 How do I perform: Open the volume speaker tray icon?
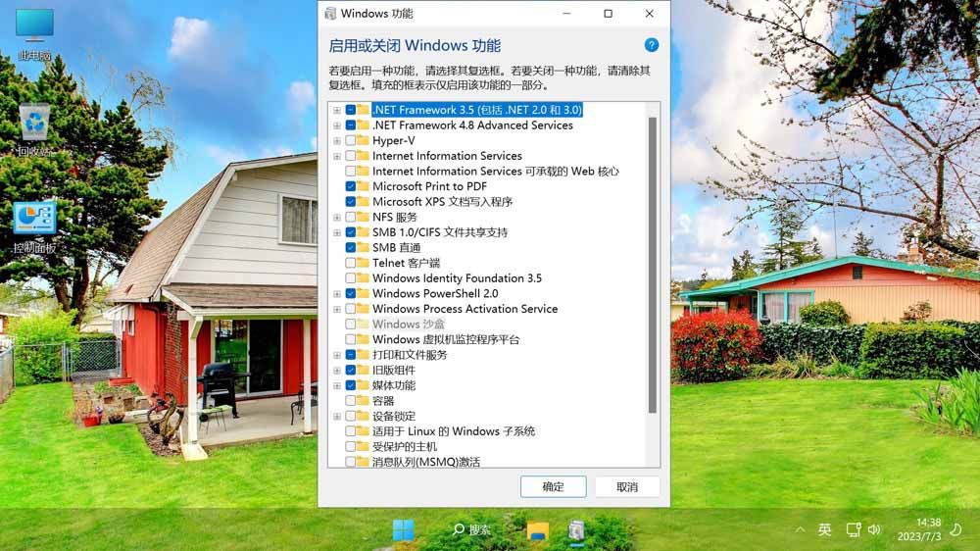[x=874, y=529]
